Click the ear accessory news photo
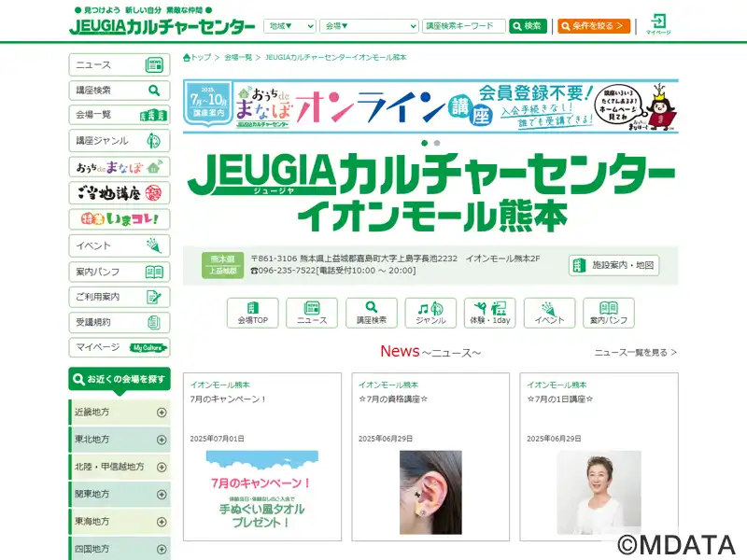Image resolution: width=747 pixels, height=560 pixels. [430, 492]
